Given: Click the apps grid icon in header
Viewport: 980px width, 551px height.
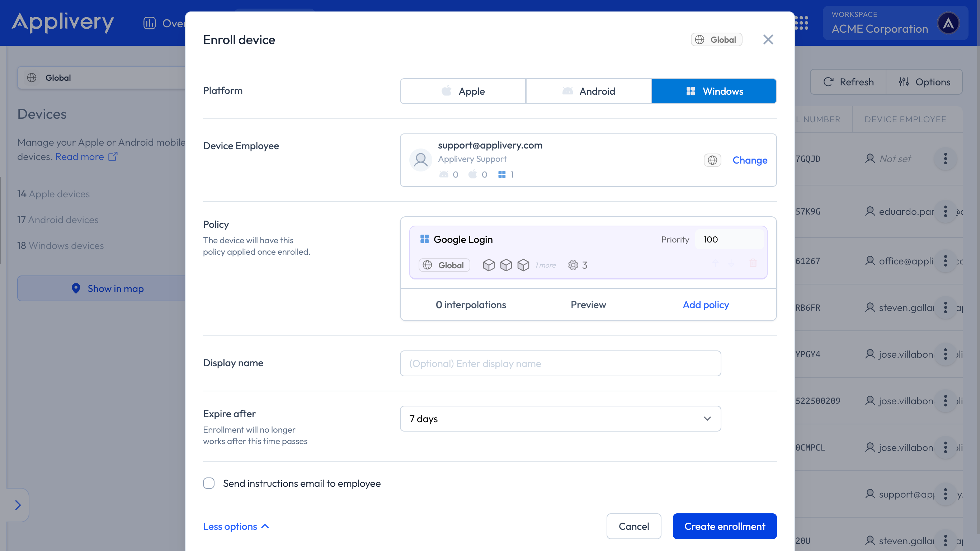Looking at the screenshot, I should tap(802, 23).
